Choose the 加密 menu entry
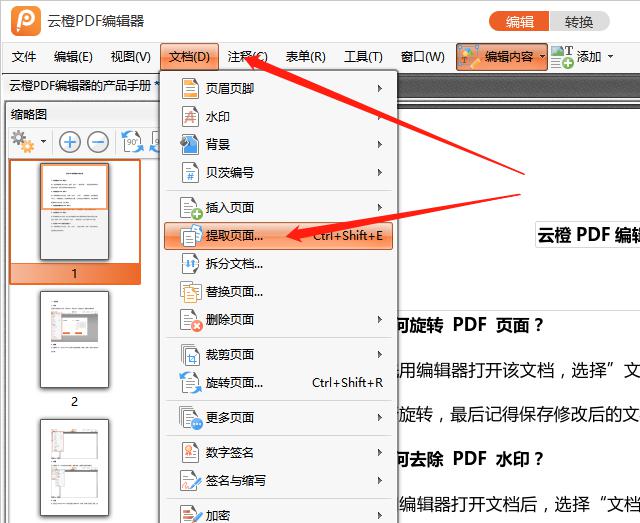Viewport: 640px width, 523px height. pyautogui.click(x=278, y=514)
